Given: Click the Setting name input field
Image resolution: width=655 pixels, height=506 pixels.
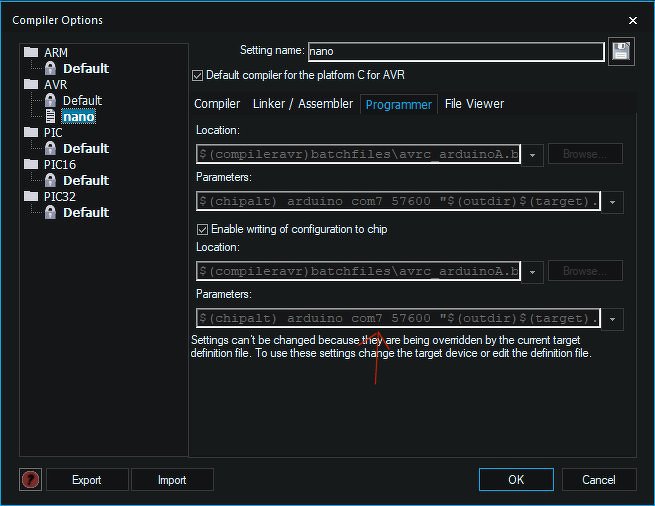Looking at the screenshot, I should point(456,51).
